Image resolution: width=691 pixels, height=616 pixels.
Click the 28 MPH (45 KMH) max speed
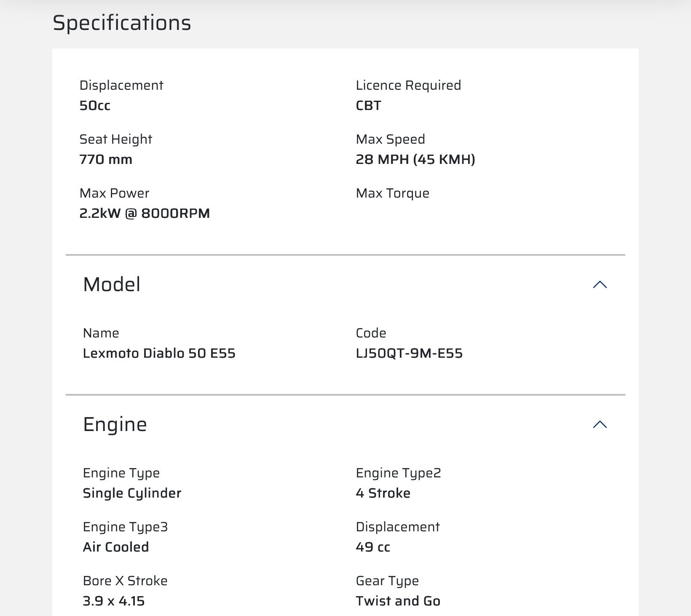tap(415, 159)
